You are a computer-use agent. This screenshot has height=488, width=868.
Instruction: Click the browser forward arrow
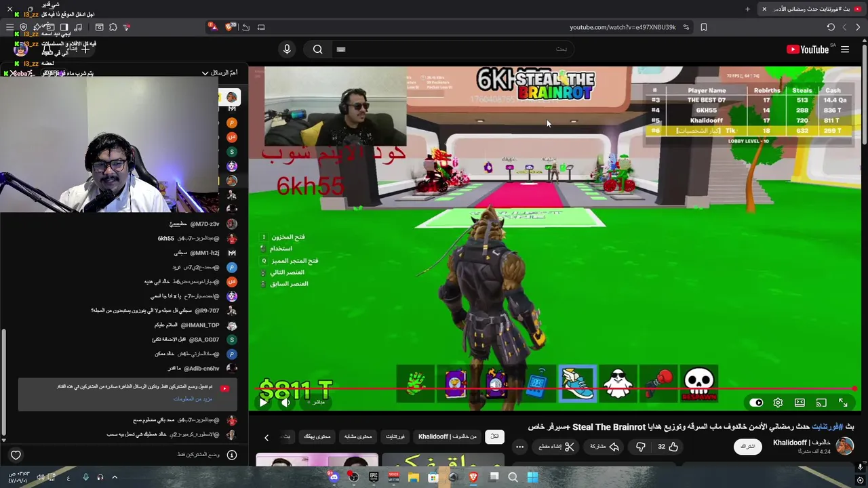click(844, 27)
